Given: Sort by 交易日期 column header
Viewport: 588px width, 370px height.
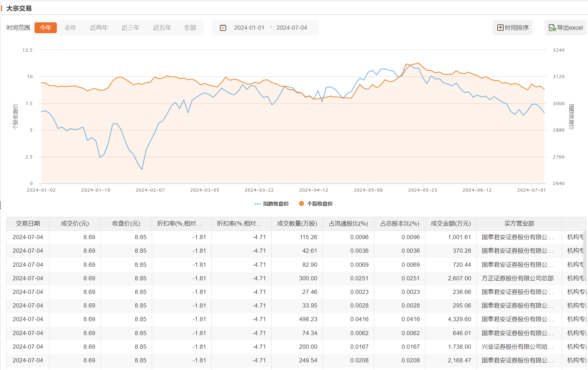Looking at the screenshot, I should 28,223.
